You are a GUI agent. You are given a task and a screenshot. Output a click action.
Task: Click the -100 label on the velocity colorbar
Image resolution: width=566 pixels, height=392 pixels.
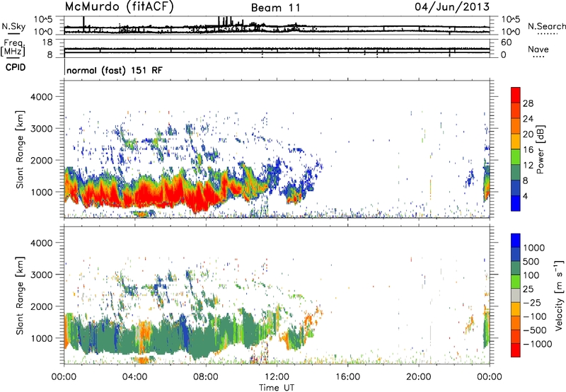click(x=535, y=316)
